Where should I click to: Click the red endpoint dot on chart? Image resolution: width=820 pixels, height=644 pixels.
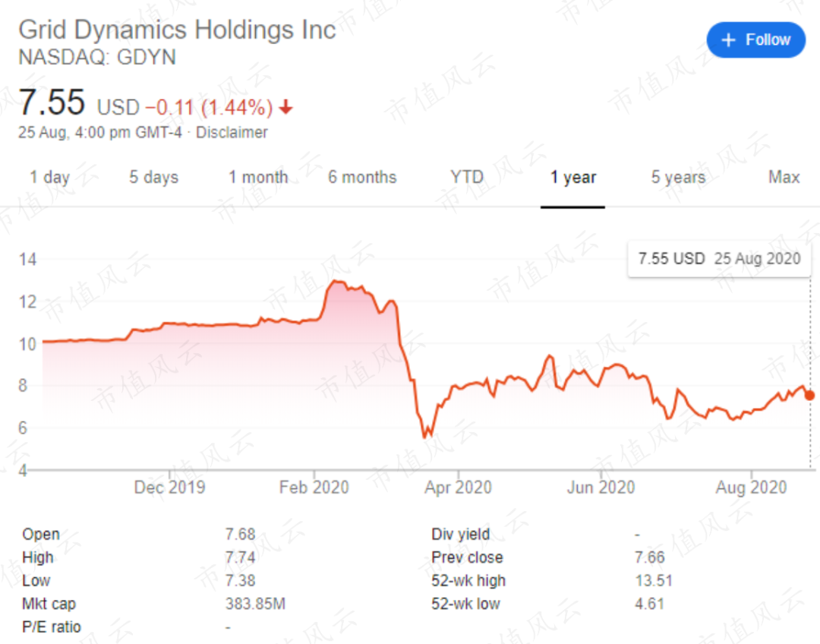[810, 395]
